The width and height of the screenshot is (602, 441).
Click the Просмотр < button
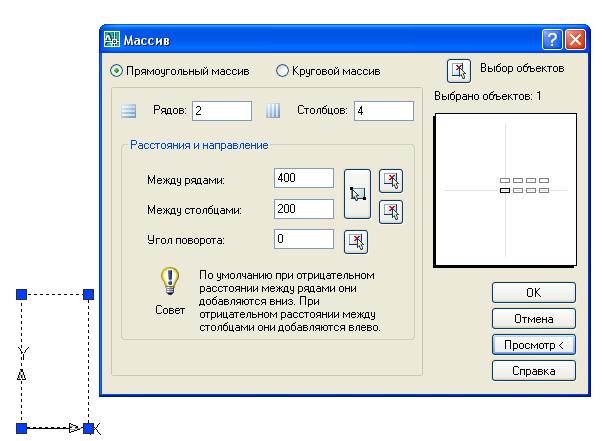[x=534, y=345]
